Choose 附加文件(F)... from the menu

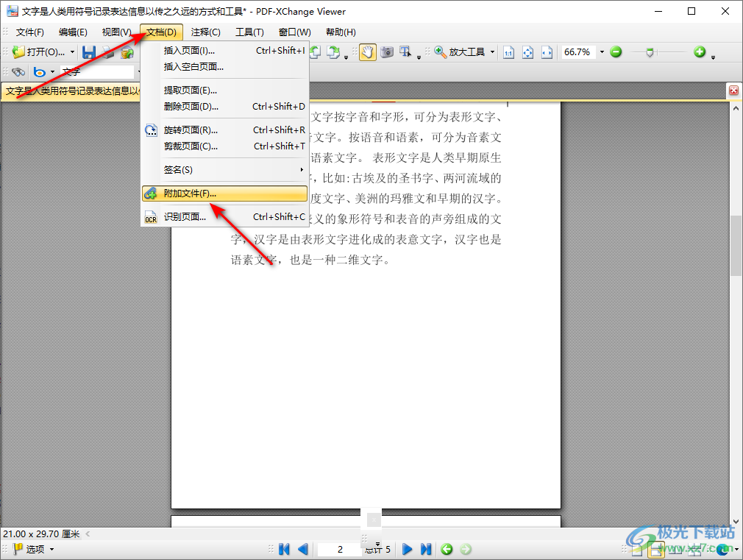point(225,194)
